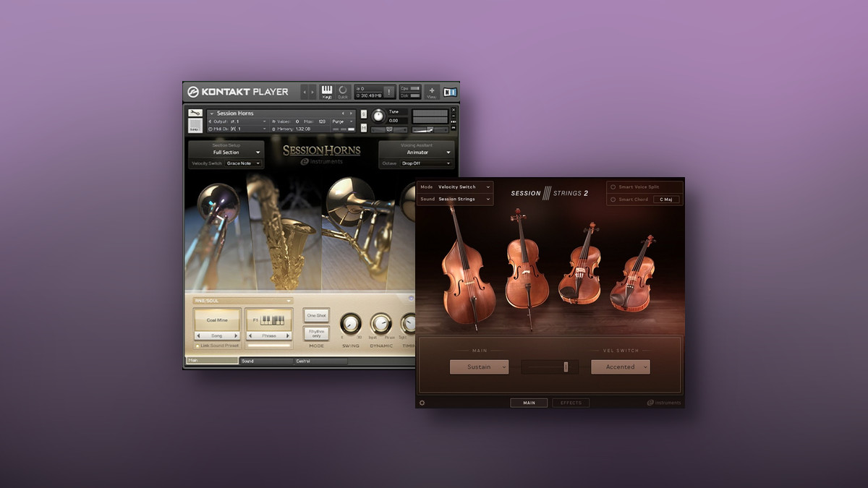Expand the Session Horns instrument name menu arrow
Image resolution: width=868 pixels, height=488 pixels.
click(x=212, y=114)
